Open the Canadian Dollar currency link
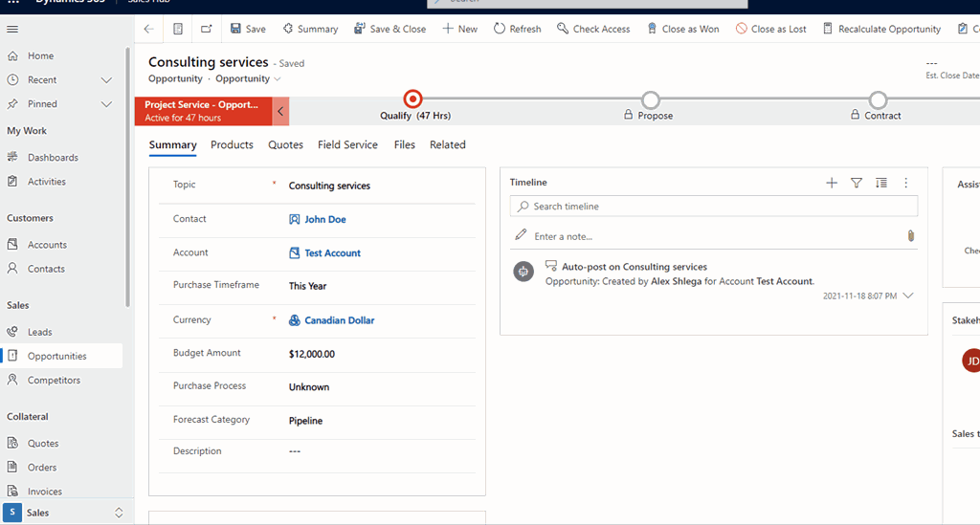The height and width of the screenshot is (525, 980). click(x=340, y=320)
